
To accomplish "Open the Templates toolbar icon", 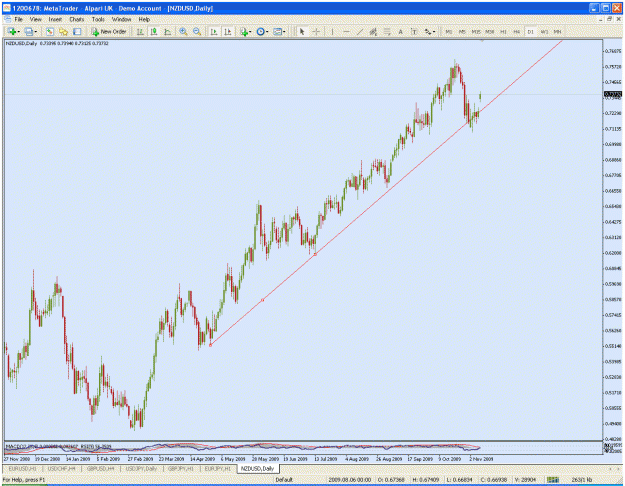I will tap(277, 31).
